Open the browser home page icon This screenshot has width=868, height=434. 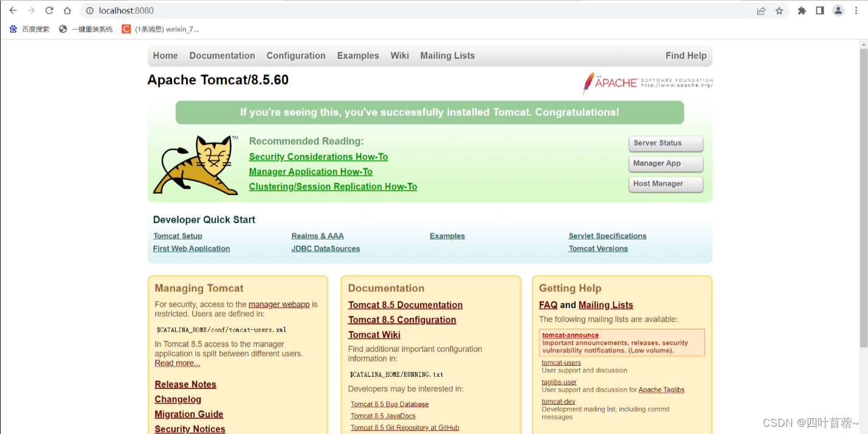[67, 10]
